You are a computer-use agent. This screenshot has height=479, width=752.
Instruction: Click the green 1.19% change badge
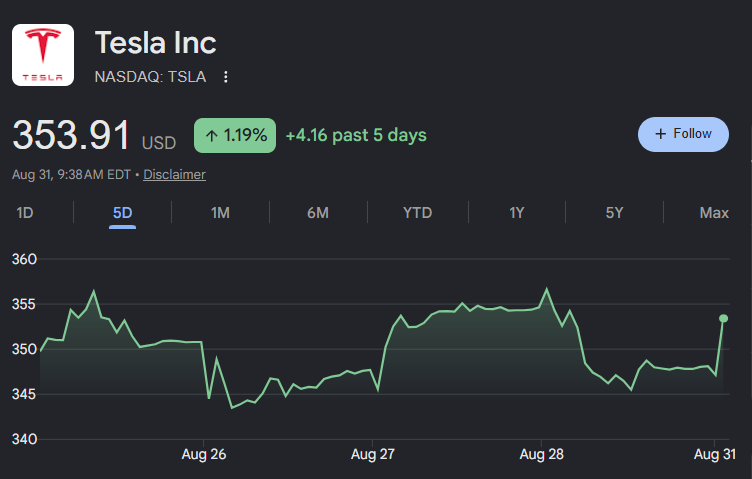[235, 136]
